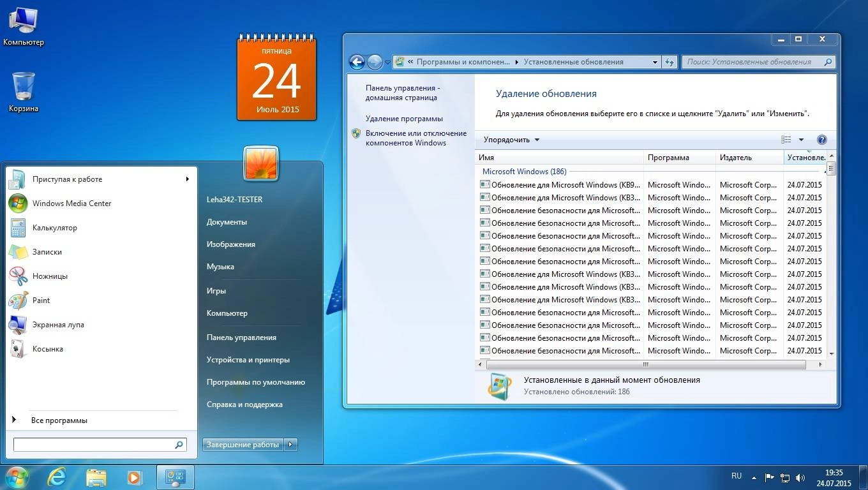Screen dimensions: 868x490
Task: Expand shutdown options arrow
Action: [x=291, y=445]
